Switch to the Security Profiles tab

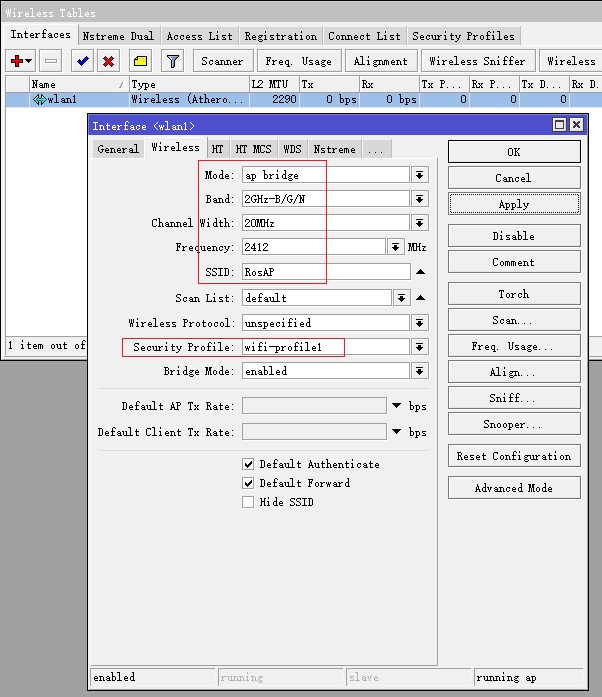pyautogui.click(x=463, y=36)
